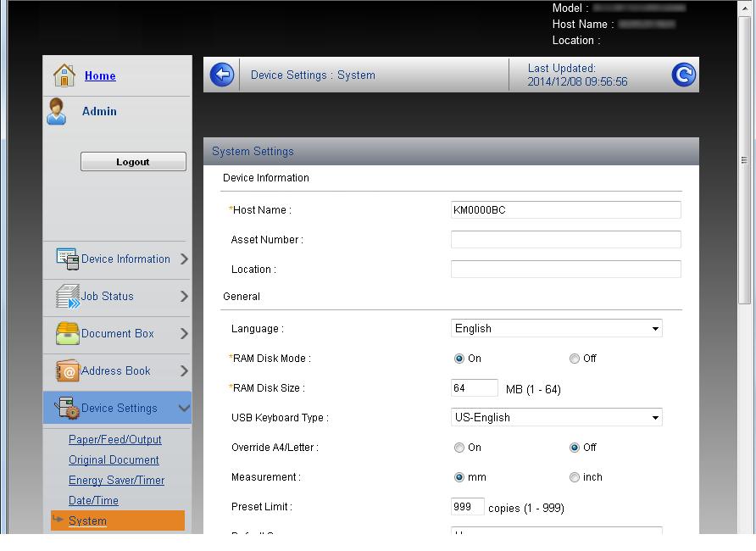Click the Device Information icon in sidebar
Image resolution: width=756 pixels, height=551 pixels.
click(x=67, y=259)
